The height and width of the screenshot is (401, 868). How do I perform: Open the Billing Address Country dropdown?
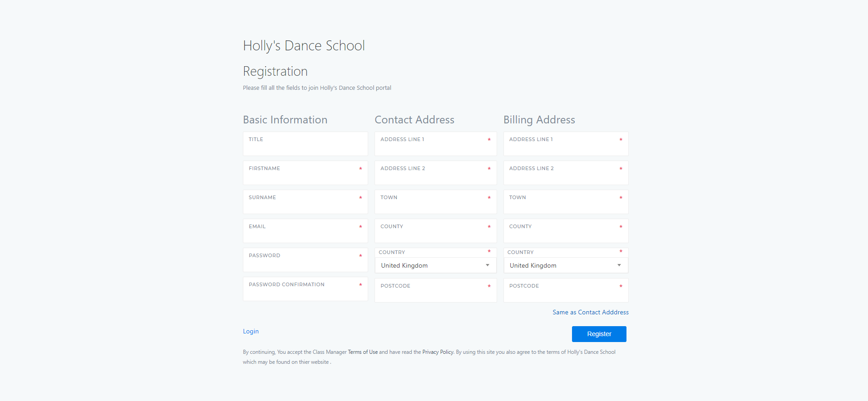point(566,265)
